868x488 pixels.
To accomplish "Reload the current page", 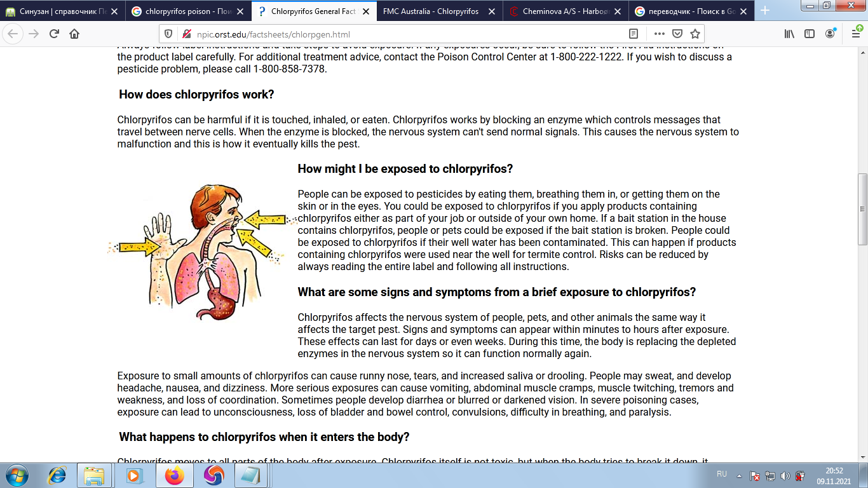I will (54, 34).
